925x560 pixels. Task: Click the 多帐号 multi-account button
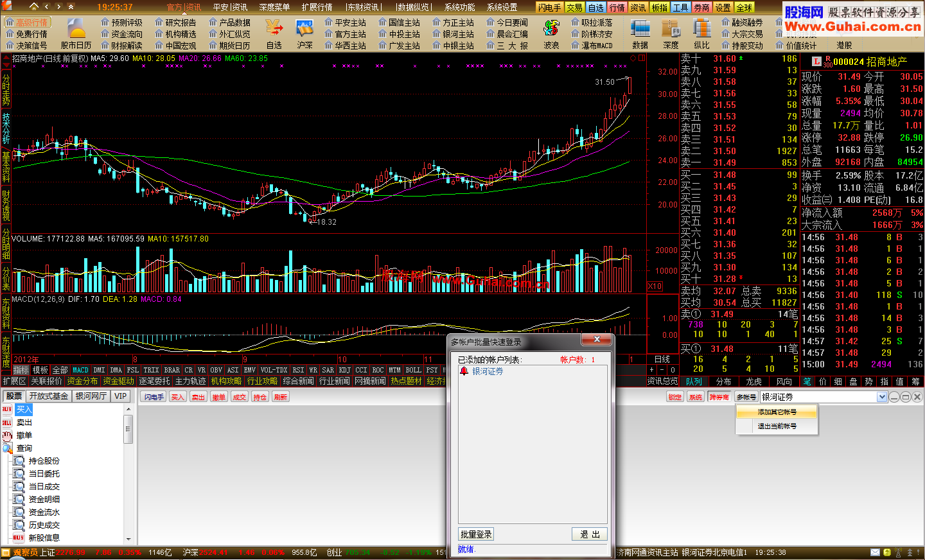[746, 397]
